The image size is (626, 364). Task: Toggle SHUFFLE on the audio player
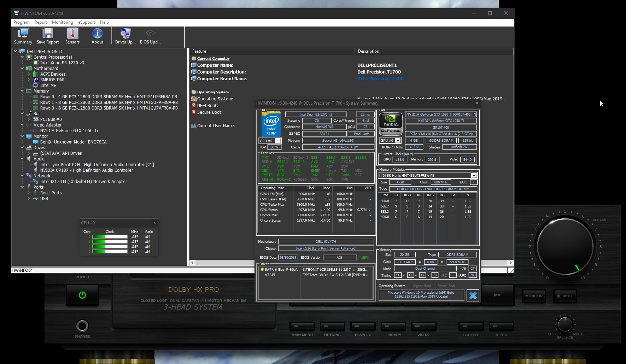[471, 327]
